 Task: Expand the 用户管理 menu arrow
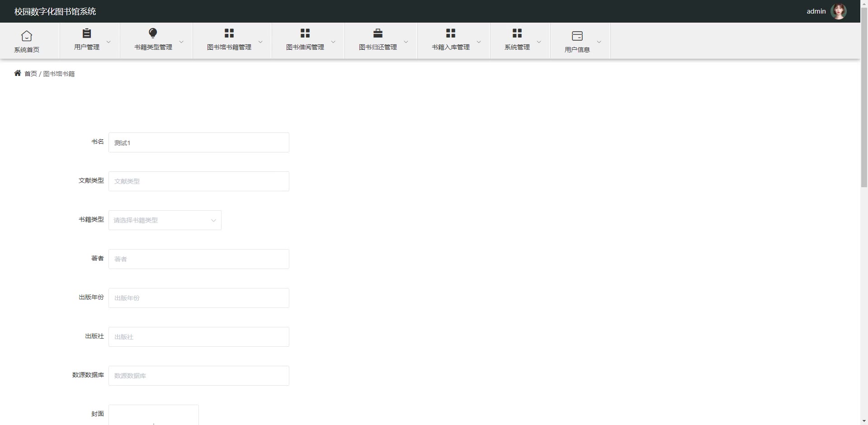pos(108,42)
